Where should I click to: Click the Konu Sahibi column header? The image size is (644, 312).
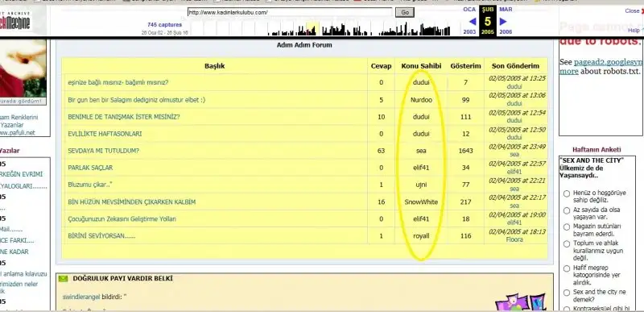tap(421, 66)
